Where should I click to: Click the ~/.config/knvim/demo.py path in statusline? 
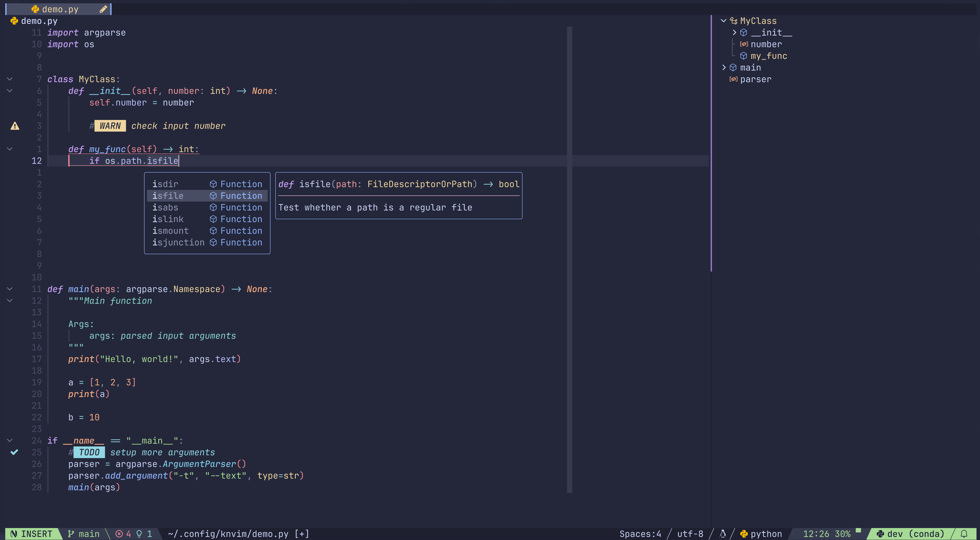click(228, 534)
